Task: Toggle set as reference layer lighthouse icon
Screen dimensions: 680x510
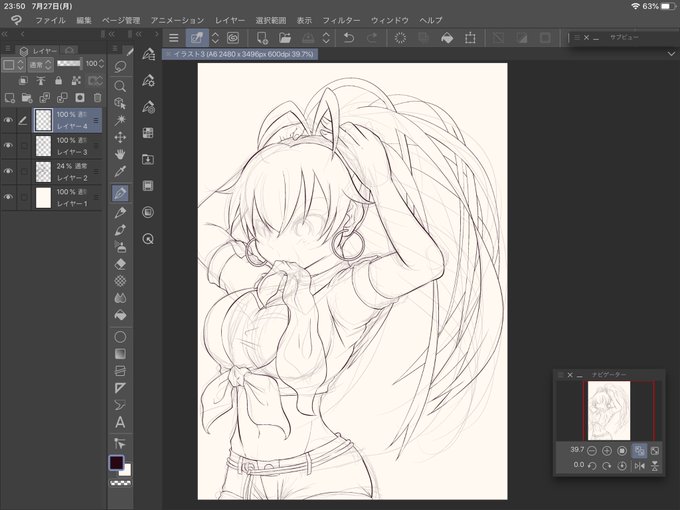Action: pyautogui.click(x=41, y=81)
